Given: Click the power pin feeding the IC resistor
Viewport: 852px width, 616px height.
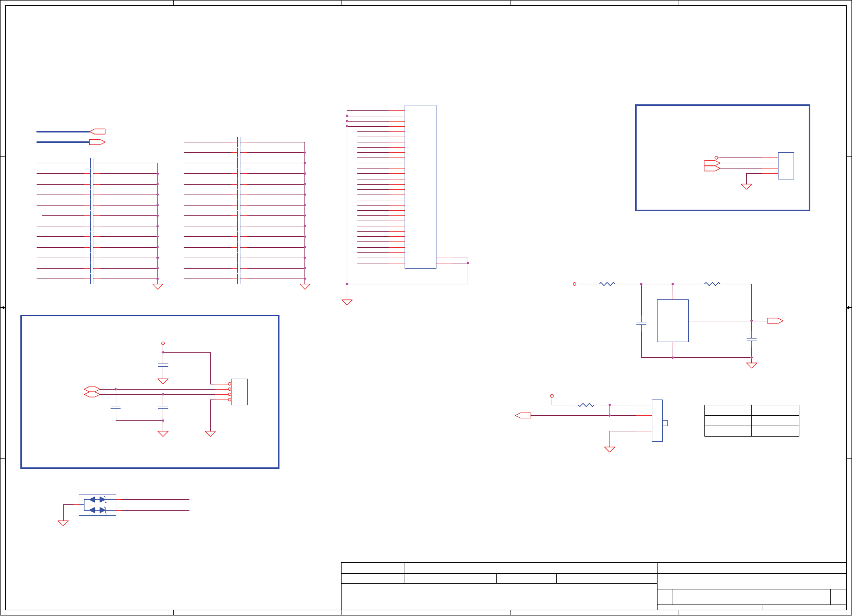Looking at the screenshot, I should pyautogui.click(x=575, y=284).
